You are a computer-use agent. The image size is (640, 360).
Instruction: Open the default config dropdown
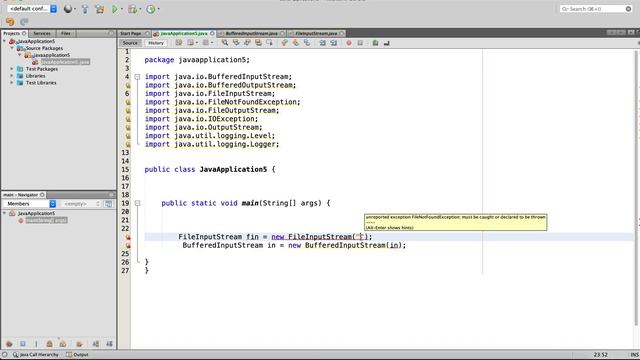(x=33, y=9)
